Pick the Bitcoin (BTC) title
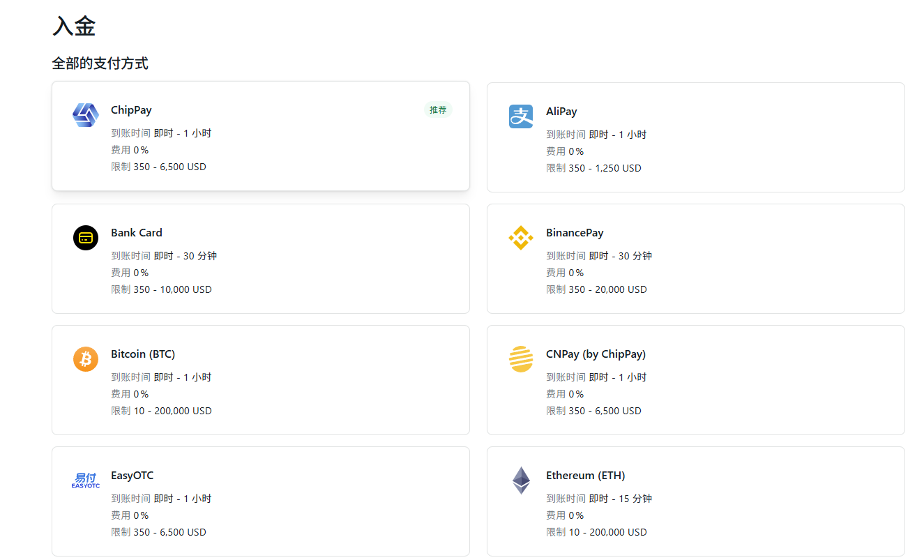This screenshot has height=560, width=924. (x=143, y=354)
